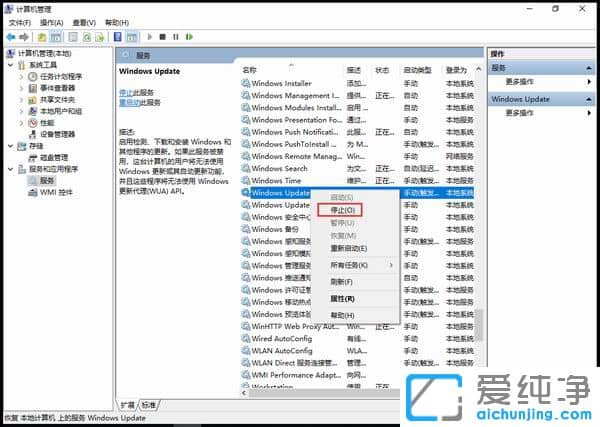Screen dimensions: 600x427
Task: Sort services by the 登录为 column header
Action: click(457, 70)
